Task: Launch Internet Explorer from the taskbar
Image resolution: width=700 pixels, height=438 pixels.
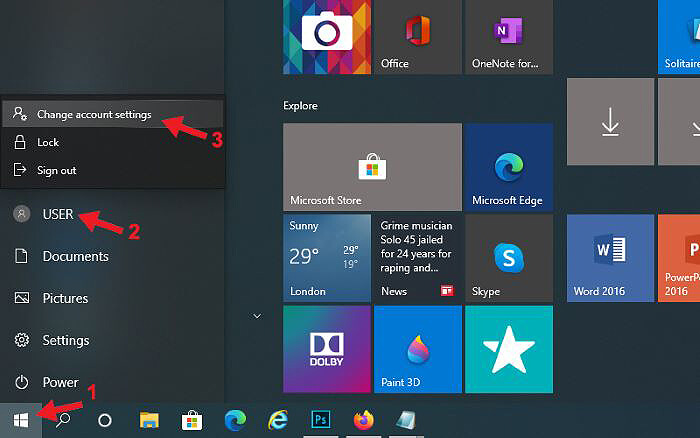Action: pos(278,420)
